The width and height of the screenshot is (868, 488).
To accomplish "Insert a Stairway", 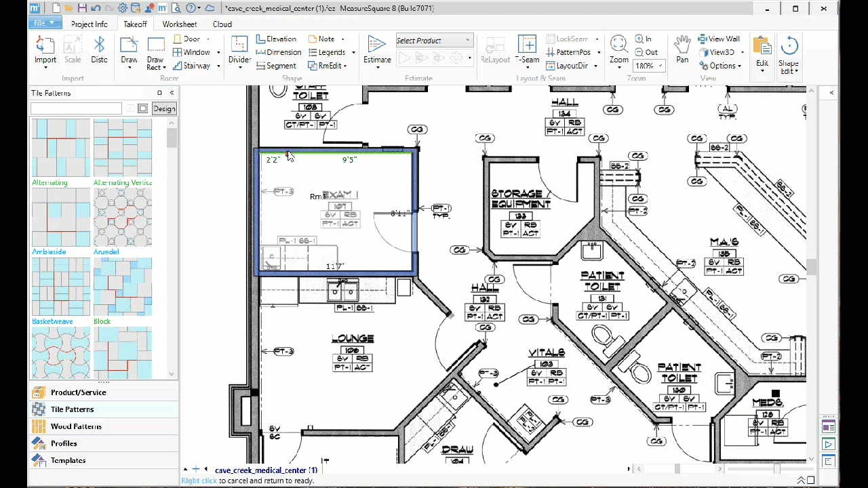I will click(x=192, y=66).
